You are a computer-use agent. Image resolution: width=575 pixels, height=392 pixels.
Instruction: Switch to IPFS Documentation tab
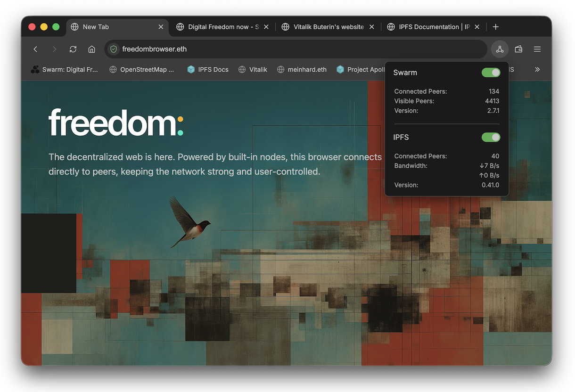click(x=434, y=27)
